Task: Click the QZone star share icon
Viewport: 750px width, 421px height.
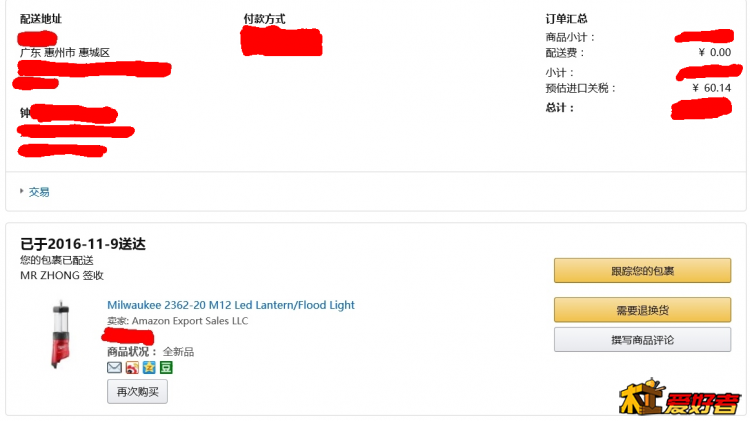Action: pyautogui.click(x=148, y=367)
